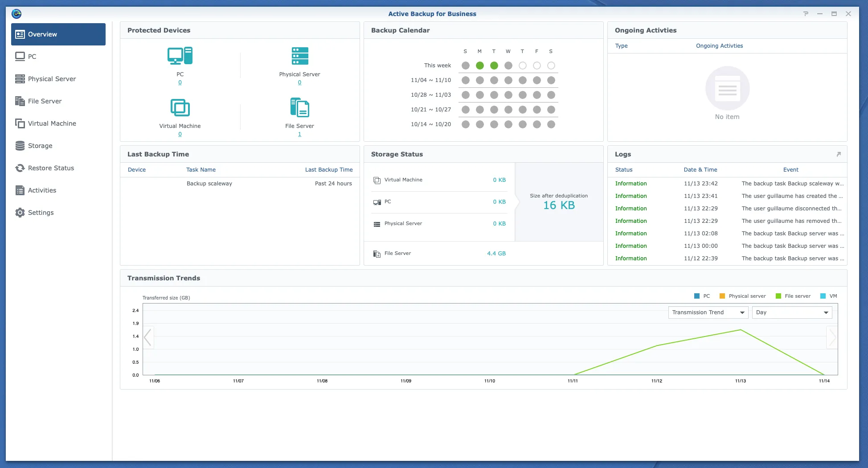868x468 pixels.
Task: Click Saturday dot in 10/14 ~ 10/20 row
Action: coord(551,124)
